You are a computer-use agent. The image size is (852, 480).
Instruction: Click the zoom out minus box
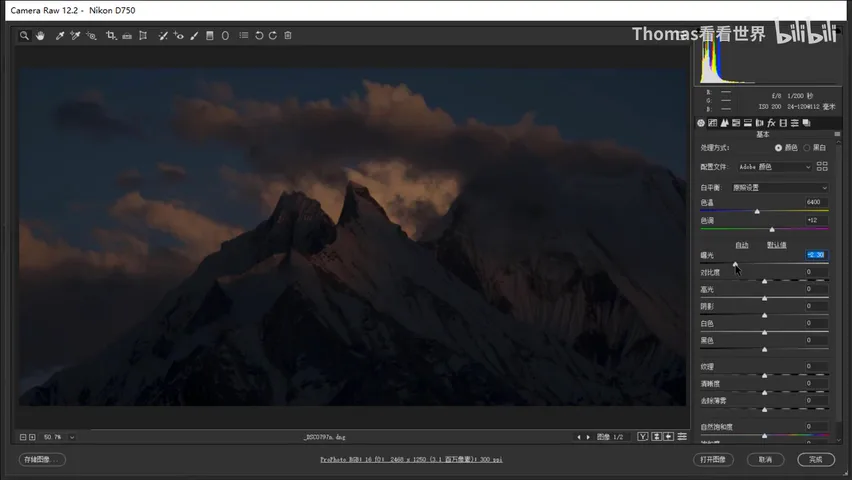click(23, 437)
